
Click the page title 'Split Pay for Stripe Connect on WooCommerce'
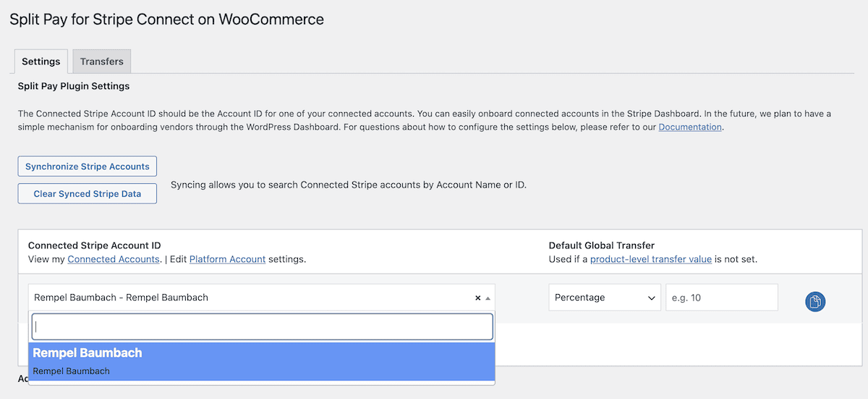pyautogui.click(x=167, y=20)
